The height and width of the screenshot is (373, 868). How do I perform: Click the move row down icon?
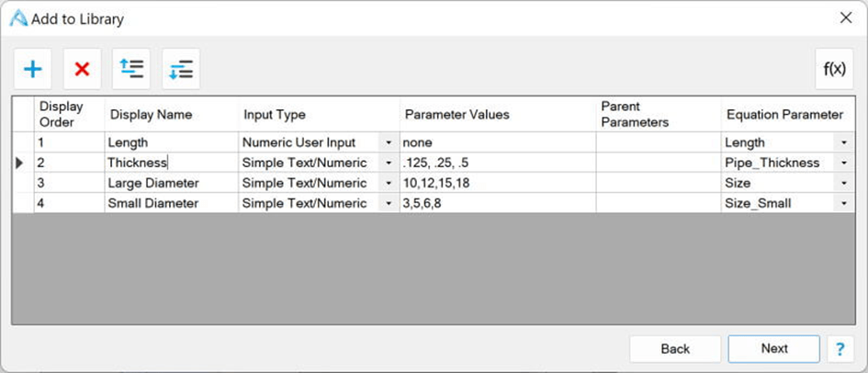tap(181, 69)
